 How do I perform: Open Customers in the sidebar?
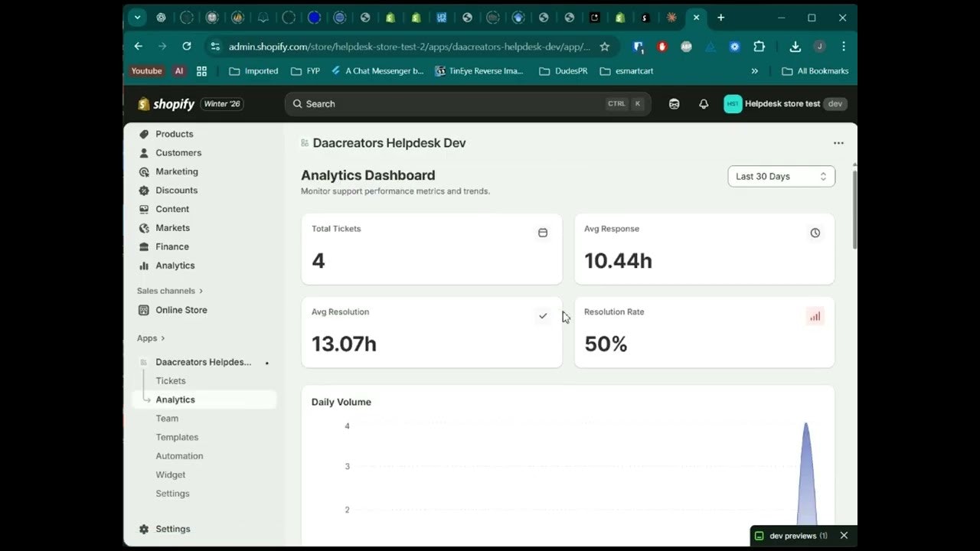178,153
